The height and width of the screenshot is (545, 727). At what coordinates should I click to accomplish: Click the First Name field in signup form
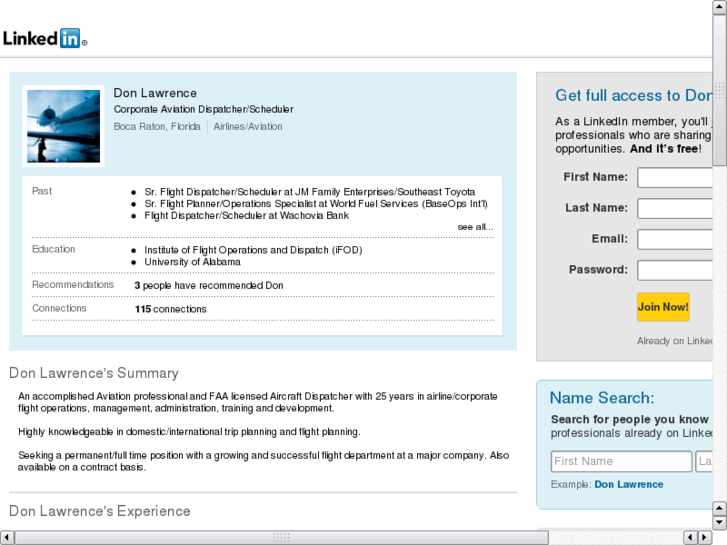click(x=675, y=177)
